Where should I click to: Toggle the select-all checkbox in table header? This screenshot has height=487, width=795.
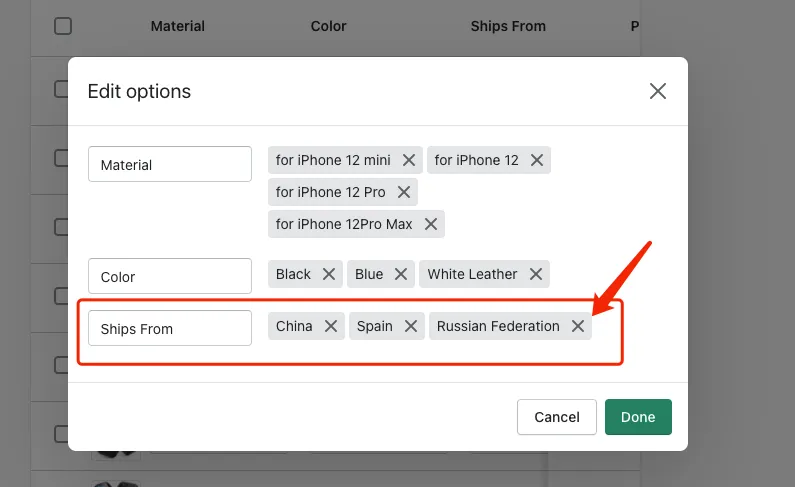pos(63,26)
